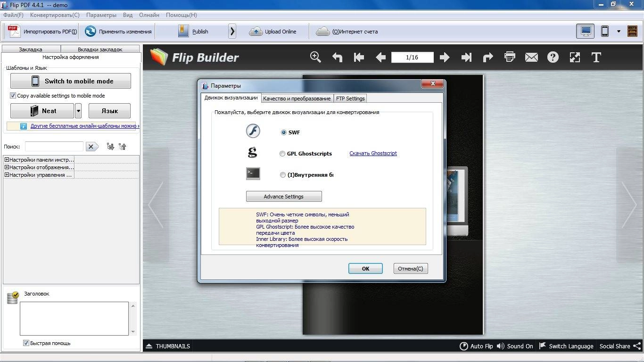Switch to Качество и преобразование tab
Screen dimensions: 644x362
[297, 99]
